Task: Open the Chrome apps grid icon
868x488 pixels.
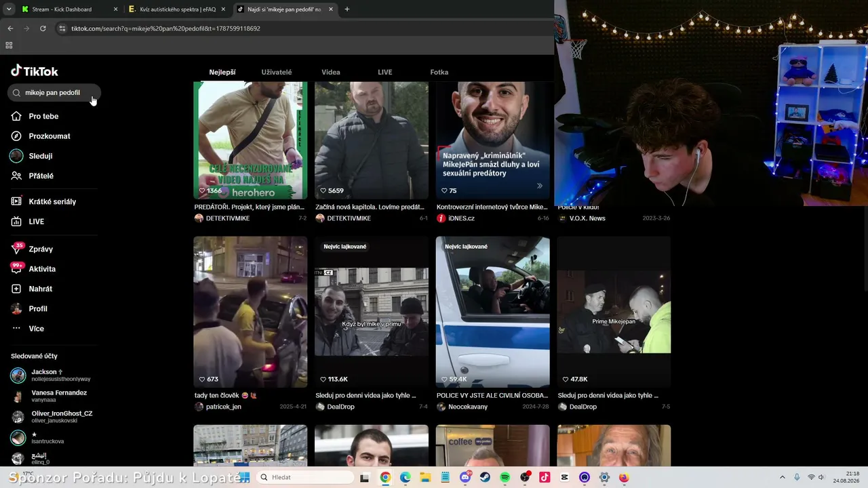Action: point(9,45)
